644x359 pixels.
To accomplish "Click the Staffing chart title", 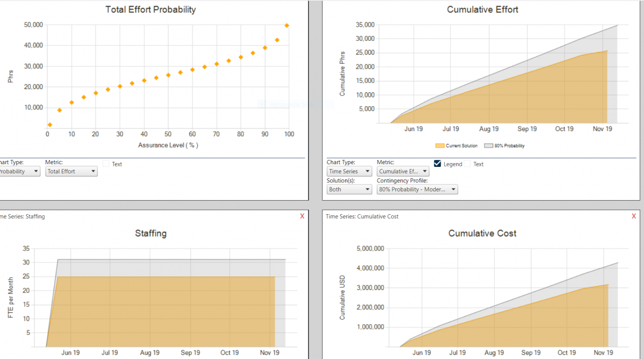I will tap(151, 233).
